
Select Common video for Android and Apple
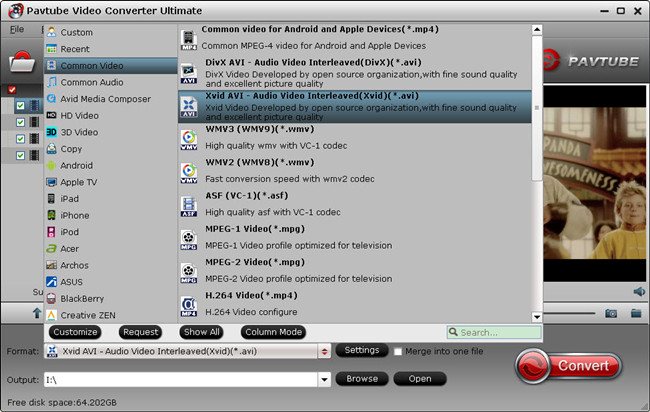pos(355,40)
